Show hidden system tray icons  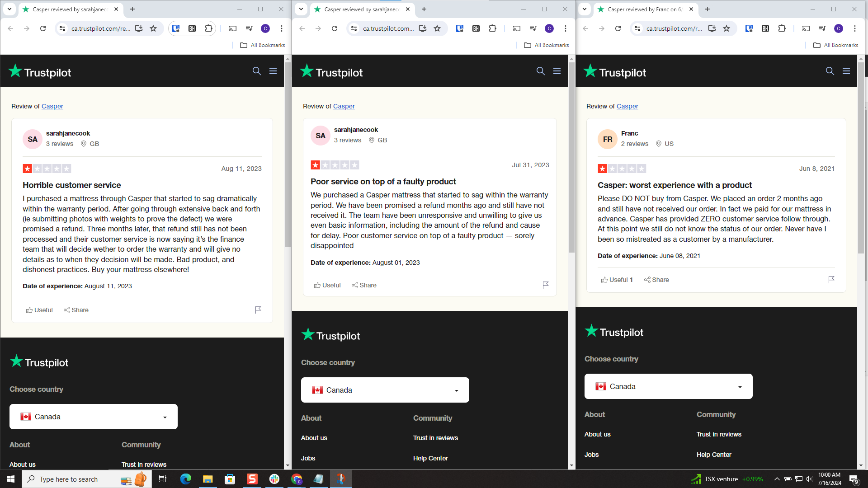777,479
